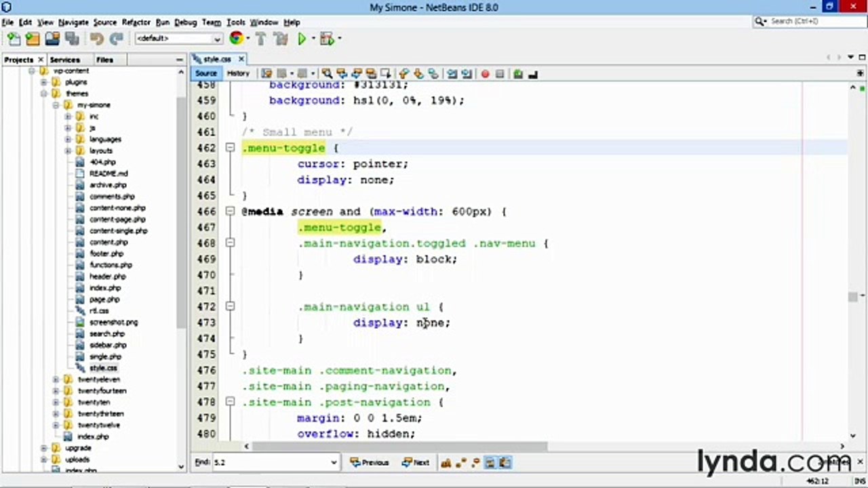Collapse the .menu-toggle rule fold on line 462

[230, 148]
